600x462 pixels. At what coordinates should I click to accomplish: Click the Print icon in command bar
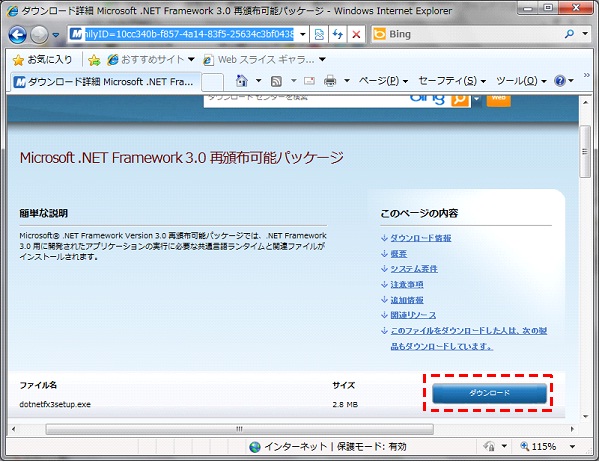329,81
